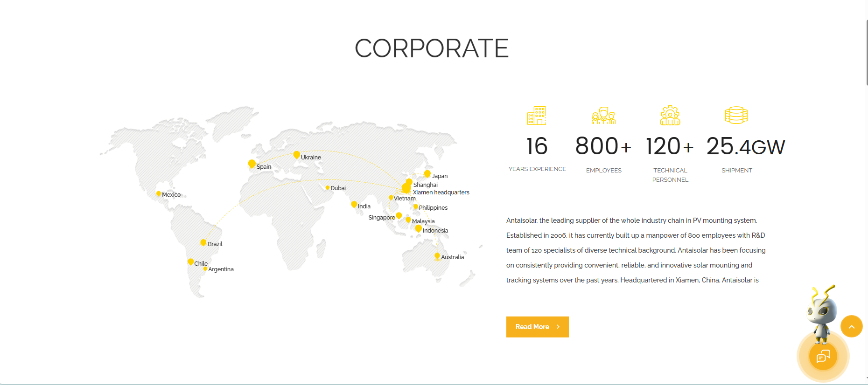Click the 120+ technical personnel figure

pyautogui.click(x=670, y=146)
